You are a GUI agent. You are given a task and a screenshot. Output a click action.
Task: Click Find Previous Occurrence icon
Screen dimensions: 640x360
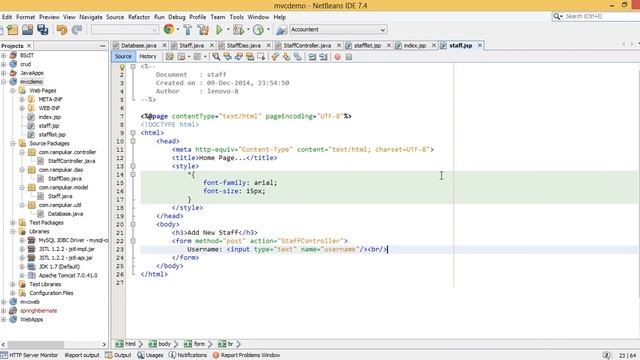(227, 57)
